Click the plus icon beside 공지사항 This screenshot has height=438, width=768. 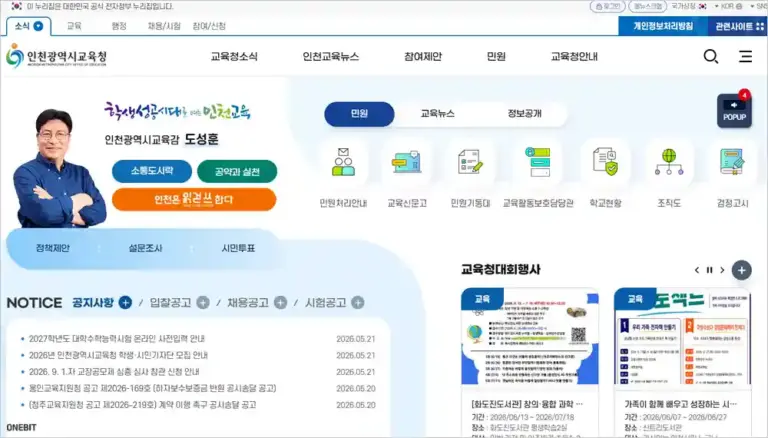pyautogui.click(x=125, y=303)
